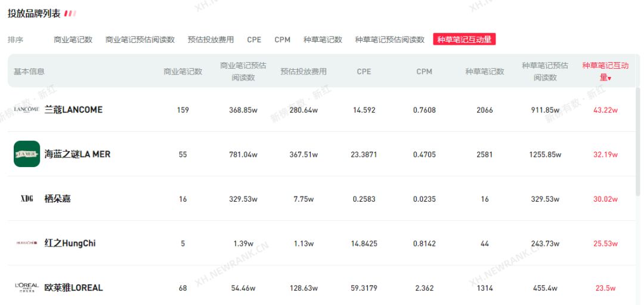The height and width of the screenshot is (305, 644).
Task: Sort by 商业笔记预估阅读数
Action: click(x=140, y=40)
